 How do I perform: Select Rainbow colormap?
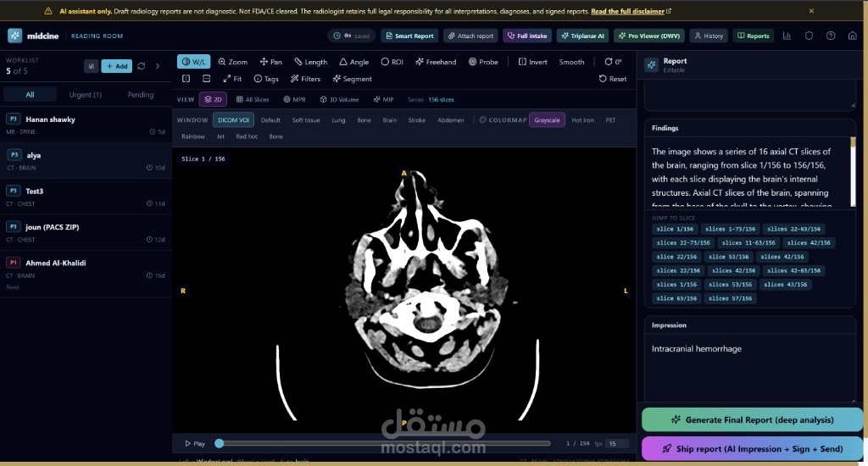point(193,136)
